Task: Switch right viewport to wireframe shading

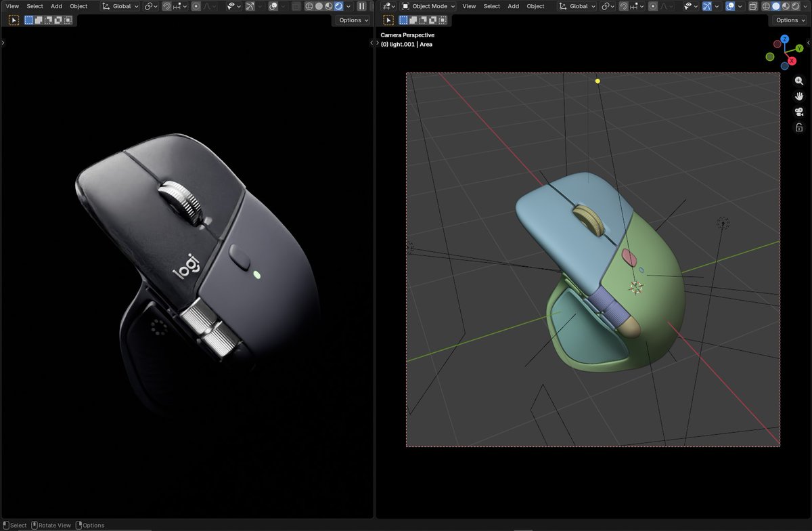Action: click(766, 6)
